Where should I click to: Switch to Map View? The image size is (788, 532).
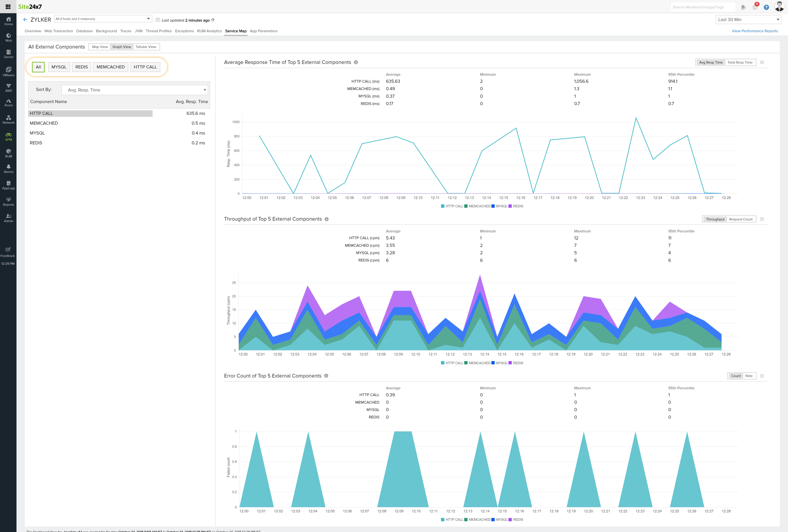point(99,47)
